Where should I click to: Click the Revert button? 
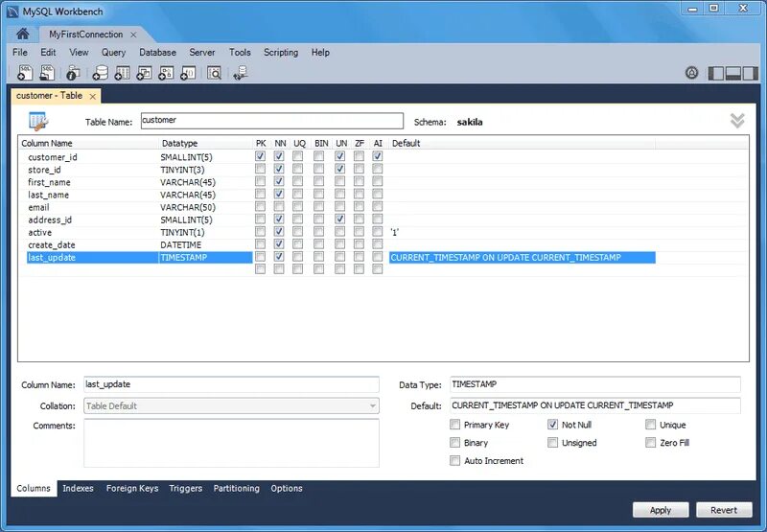(x=724, y=510)
